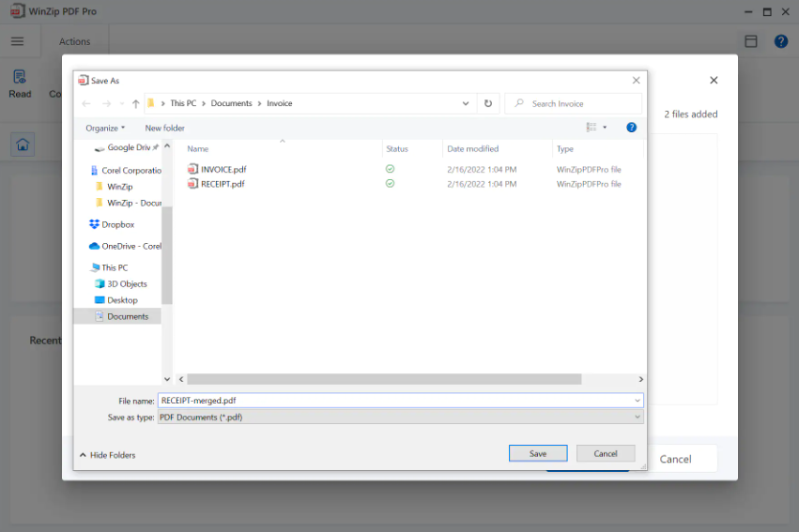Collapse with Hide Folders
The width and height of the screenshot is (799, 532).
tap(108, 455)
